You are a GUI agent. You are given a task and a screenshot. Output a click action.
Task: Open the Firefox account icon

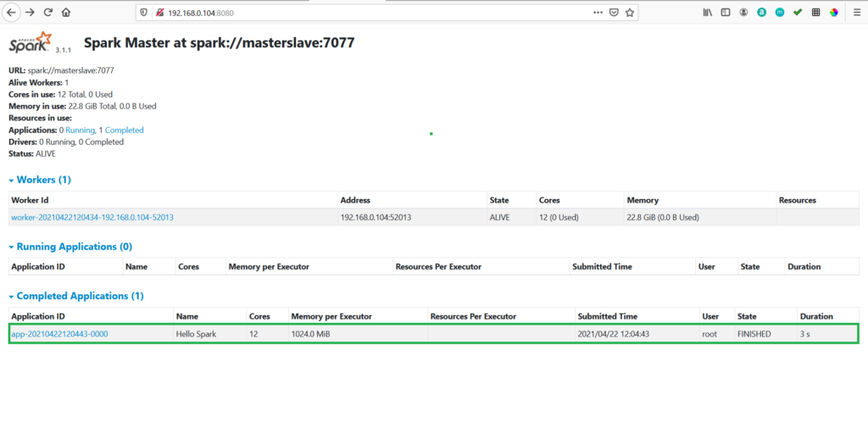pos(743,13)
